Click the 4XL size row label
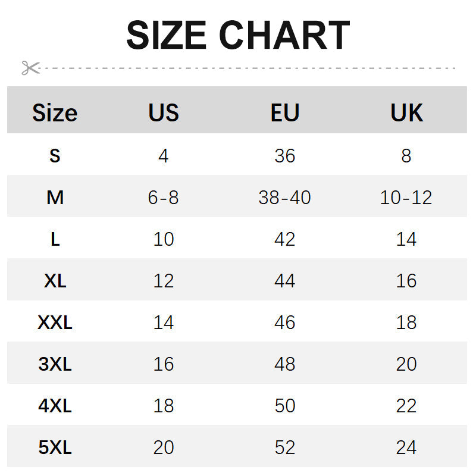Screen dimensions: 476x476 point(55,406)
